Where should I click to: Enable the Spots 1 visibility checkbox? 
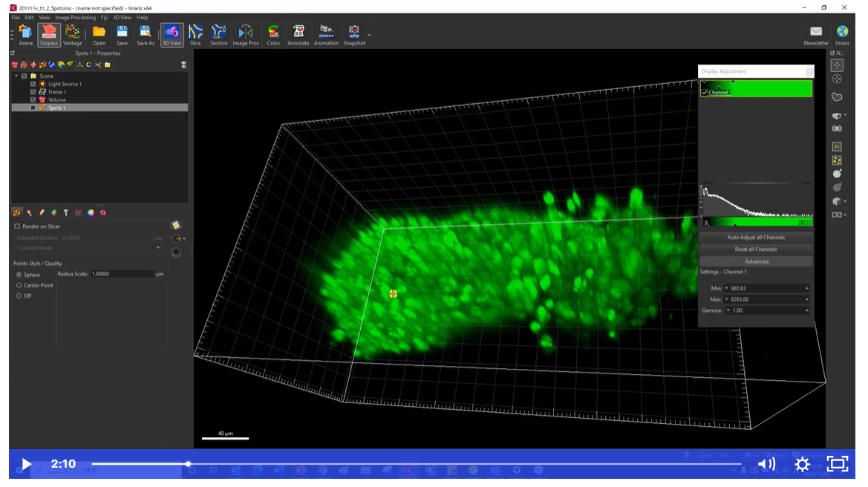(x=33, y=108)
